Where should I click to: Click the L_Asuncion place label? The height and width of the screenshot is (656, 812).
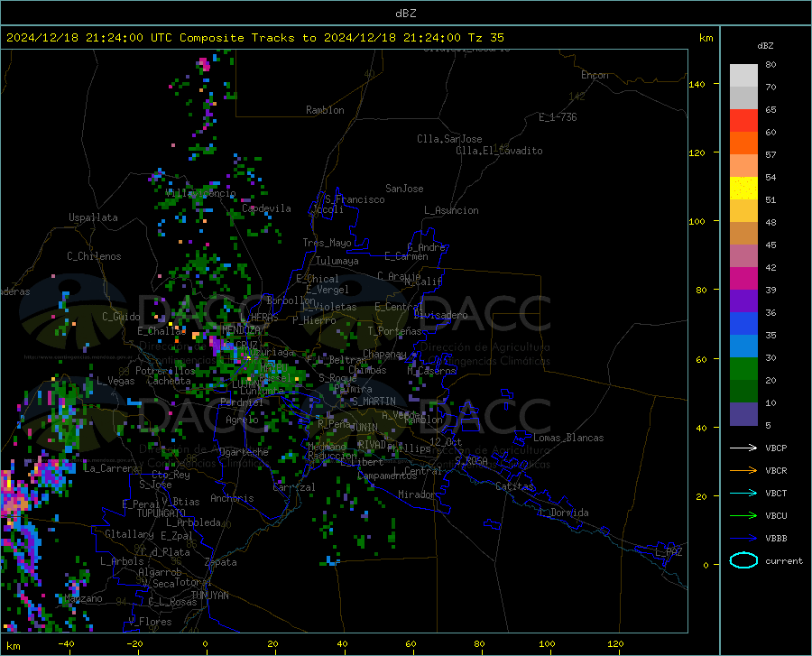coord(451,210)
